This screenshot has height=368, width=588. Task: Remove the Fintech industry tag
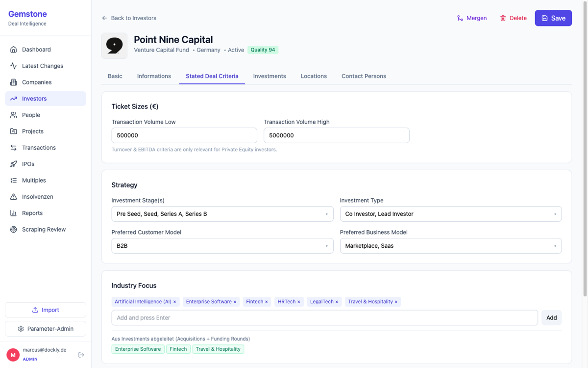267,302
